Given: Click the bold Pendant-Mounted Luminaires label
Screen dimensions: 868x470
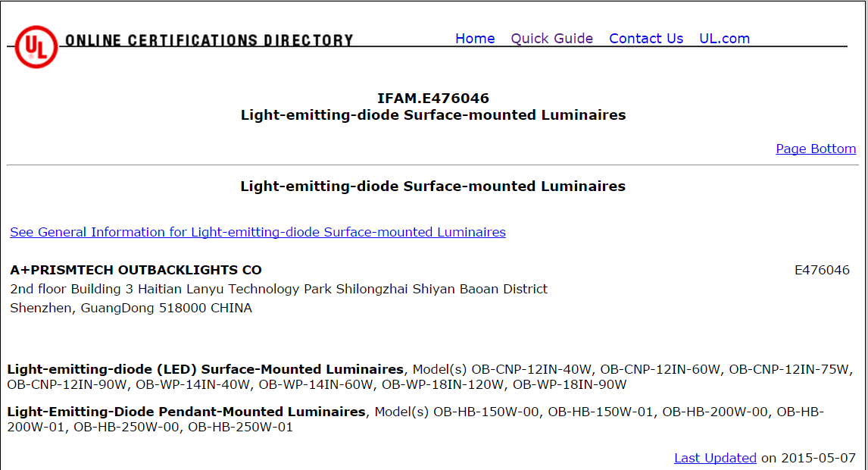Looking at the screenshot, I should (x=186, y=412).
